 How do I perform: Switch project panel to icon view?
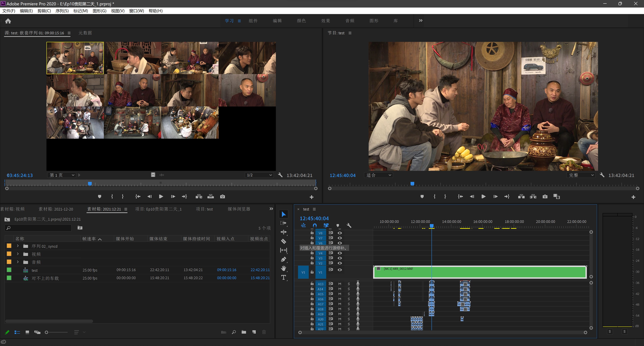(x=27, y=332)
